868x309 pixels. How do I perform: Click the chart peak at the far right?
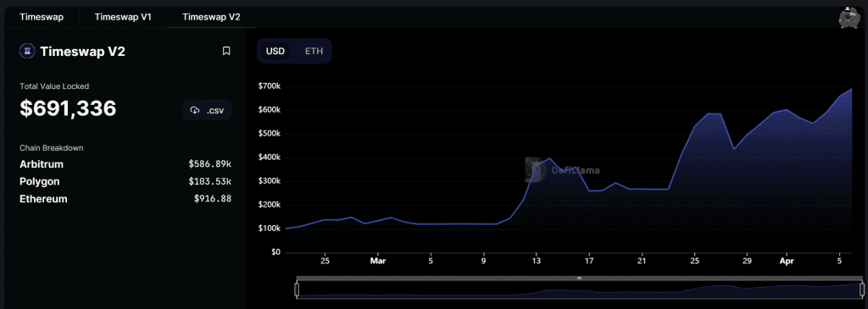click(x=851, y=89)
